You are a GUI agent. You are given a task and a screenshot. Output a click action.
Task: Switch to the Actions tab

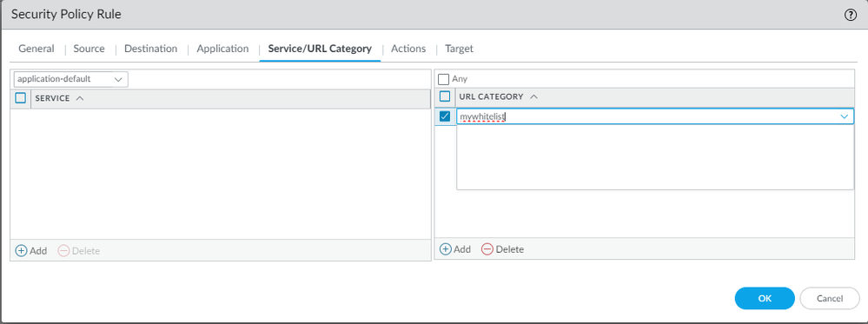(x=408, y=48)
